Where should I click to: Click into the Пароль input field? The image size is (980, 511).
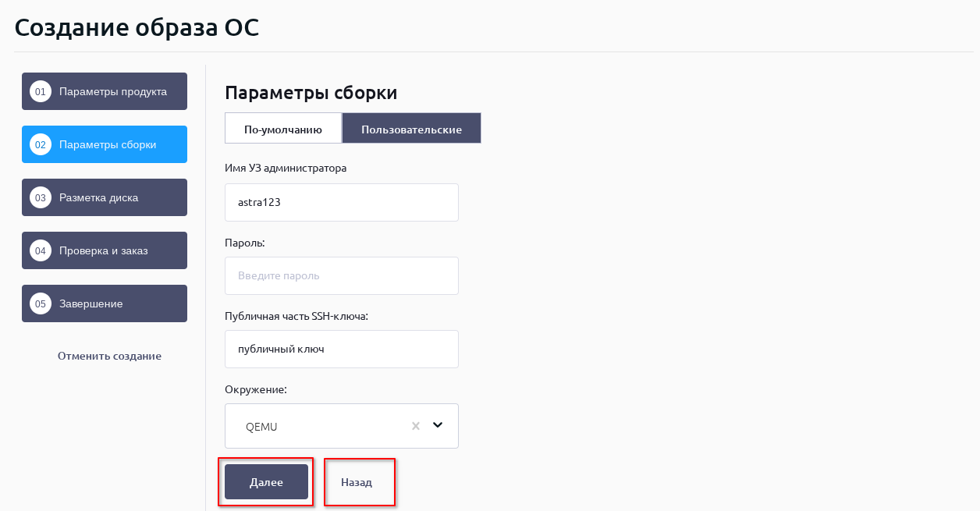tap(341, 275)
